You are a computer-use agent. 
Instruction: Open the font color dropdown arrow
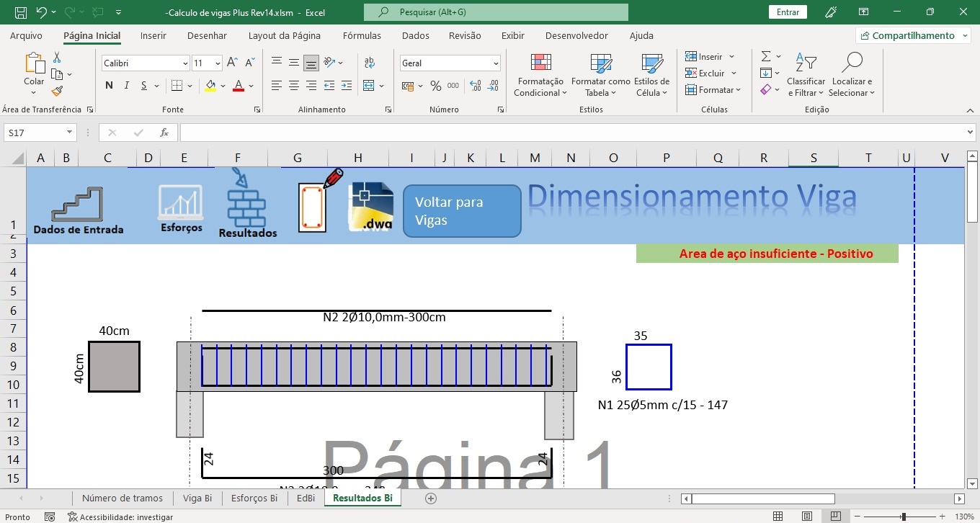251,86
